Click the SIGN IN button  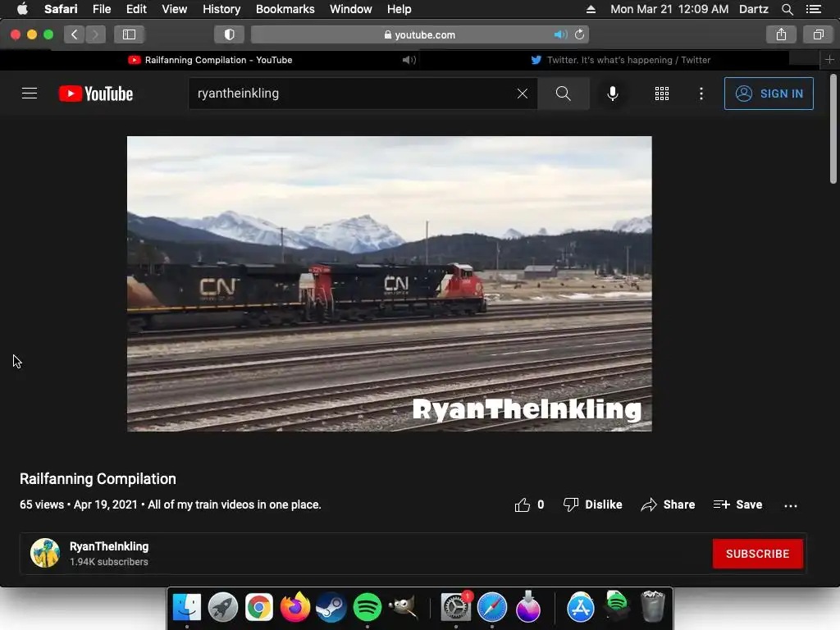(769, 94)
